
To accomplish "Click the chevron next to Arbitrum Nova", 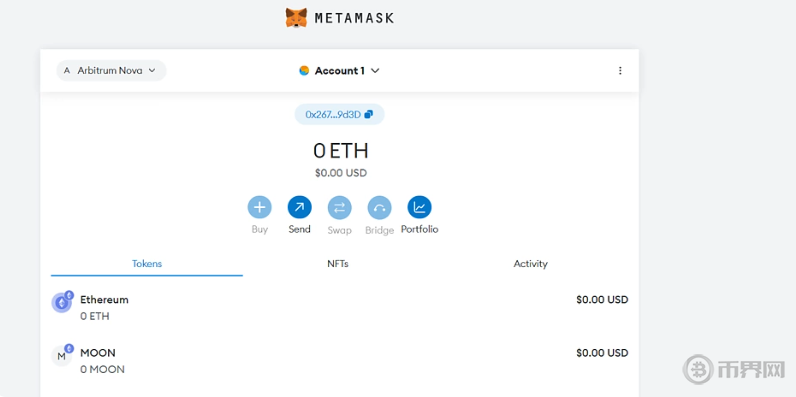I will pyautogui.click(x=152, y=71).
